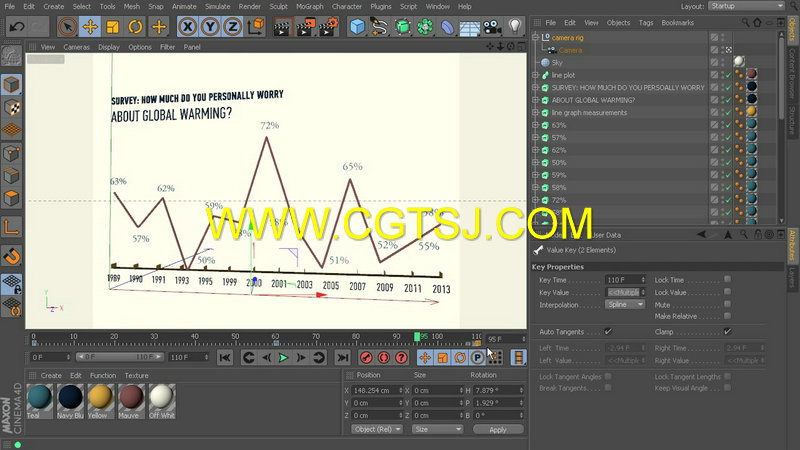Open material manager Texture menu
The image size is (800, 450).
(x=136, y=376)
